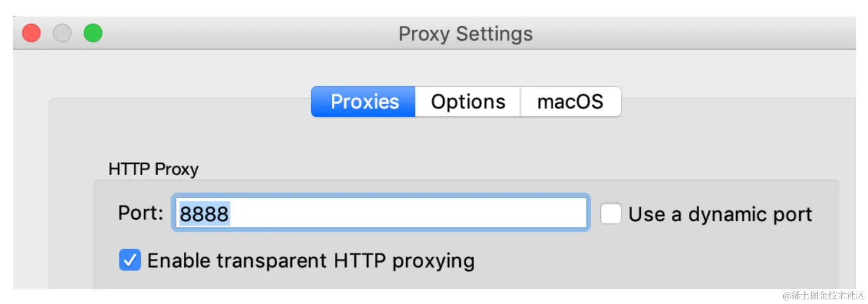Enable the Use a dynamic port checkbox

point(611,214)
